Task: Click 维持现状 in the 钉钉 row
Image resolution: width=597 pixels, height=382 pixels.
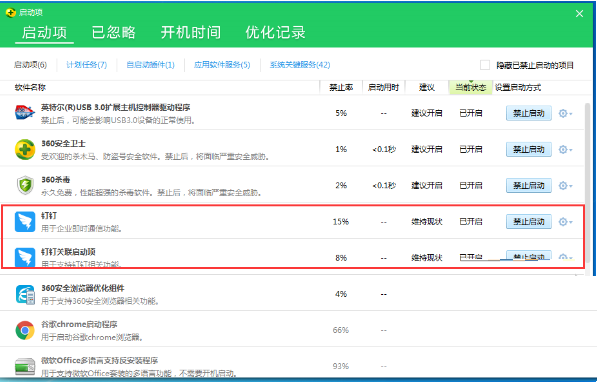Action: tap(427, 222)
